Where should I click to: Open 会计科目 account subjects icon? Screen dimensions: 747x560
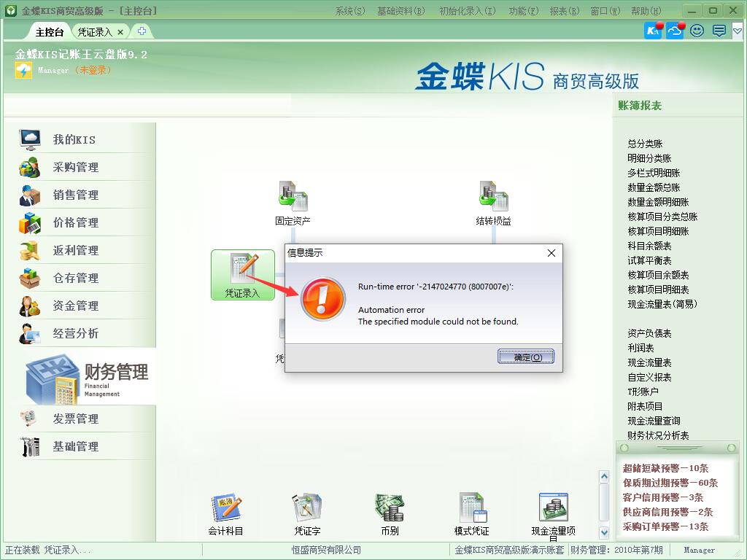point(225,514)
